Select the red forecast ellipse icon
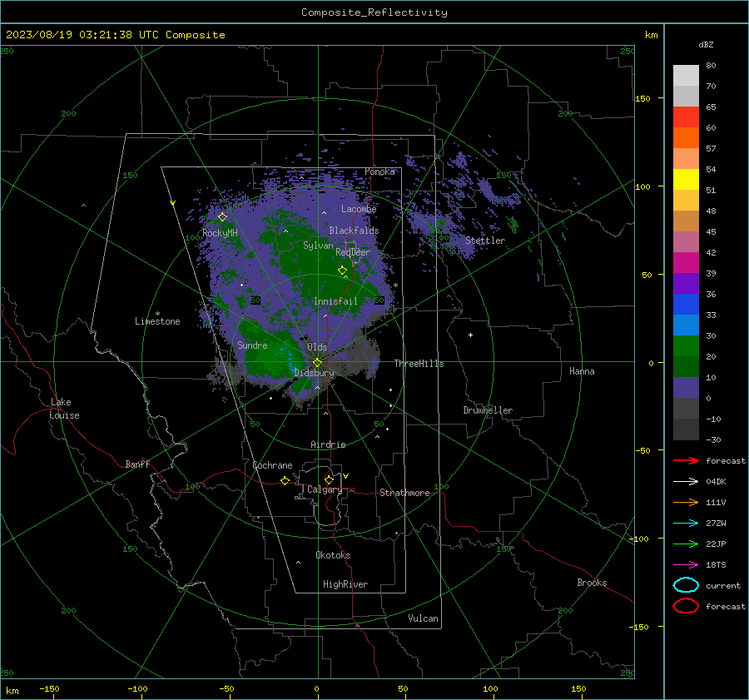This screenshot has height=700, width=749. click(686, 606)
